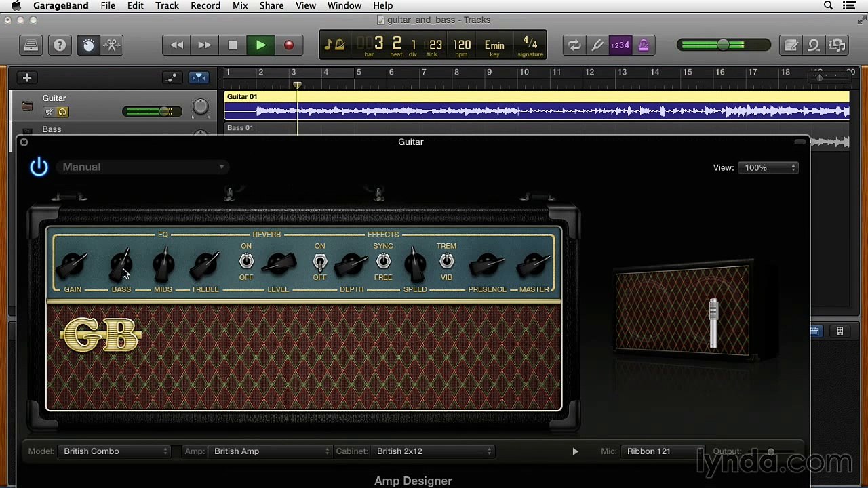
Task: Open the Apple menu
Action: coord(16,6)
